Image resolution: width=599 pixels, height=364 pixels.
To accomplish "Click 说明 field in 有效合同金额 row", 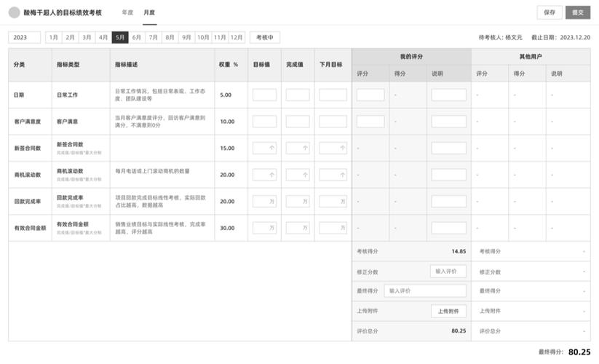I will 449,228.
